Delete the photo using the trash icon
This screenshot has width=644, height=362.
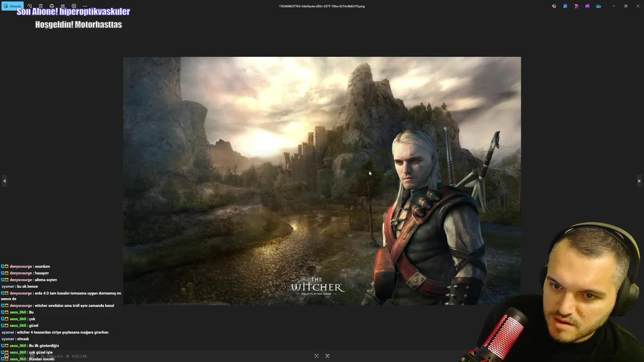(x=41, y=6)
